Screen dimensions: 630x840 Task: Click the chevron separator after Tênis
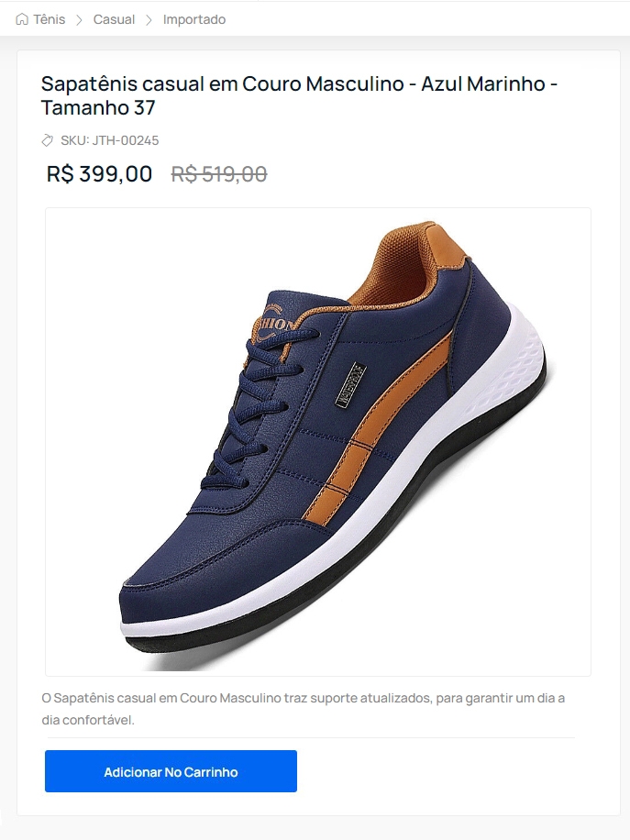[x=79, y=20]
